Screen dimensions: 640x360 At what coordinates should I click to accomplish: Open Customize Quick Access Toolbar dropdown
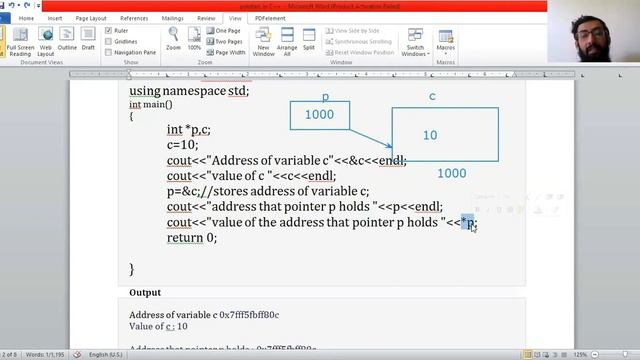38,5
